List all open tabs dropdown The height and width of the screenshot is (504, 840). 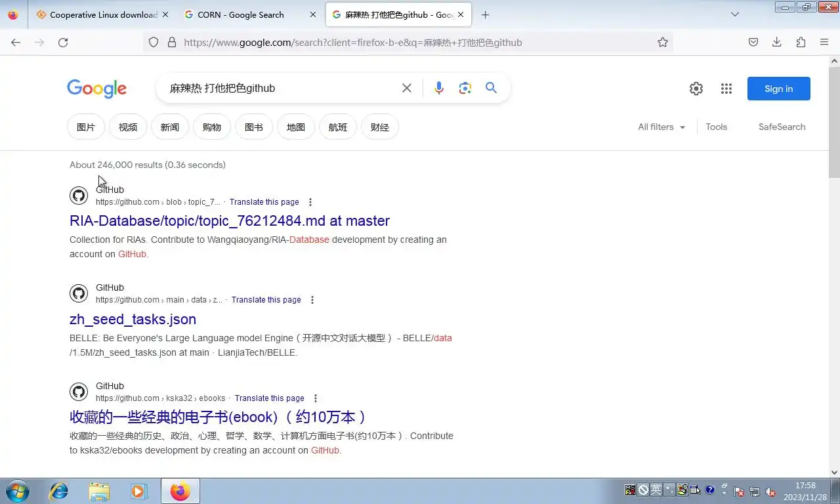(x=735, y=14)
